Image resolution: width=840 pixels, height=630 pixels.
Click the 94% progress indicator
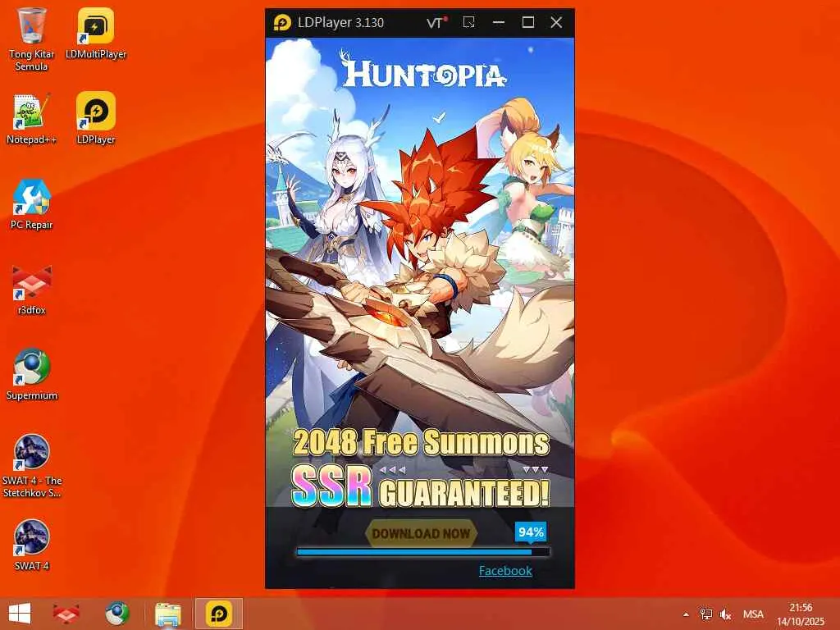[531, 532]
